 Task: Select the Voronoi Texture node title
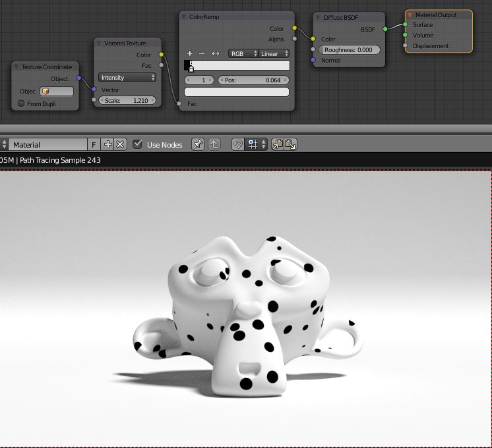coord(125,43)
